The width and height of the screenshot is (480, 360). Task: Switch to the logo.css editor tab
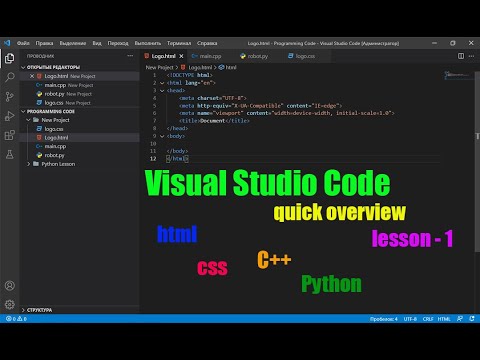click(305, 56)
